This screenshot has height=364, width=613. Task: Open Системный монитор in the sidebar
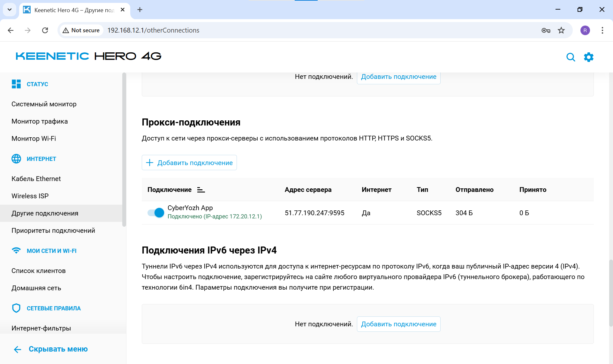coord(44,104)
